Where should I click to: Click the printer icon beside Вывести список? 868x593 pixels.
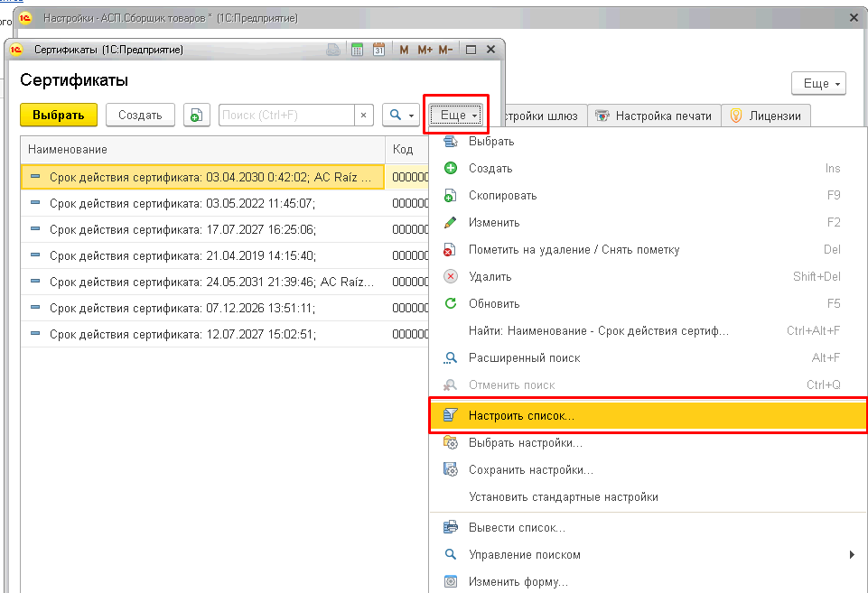tap(451, 527)
